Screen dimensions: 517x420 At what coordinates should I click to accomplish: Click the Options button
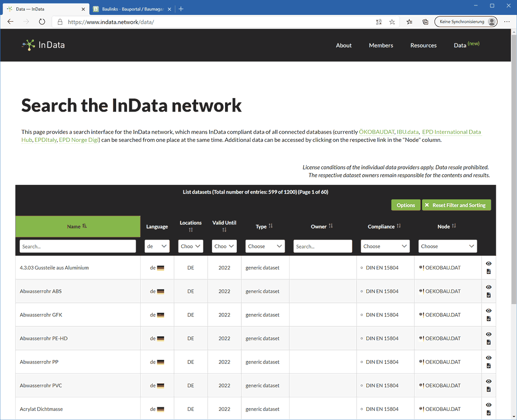click(x=406, y=205)
